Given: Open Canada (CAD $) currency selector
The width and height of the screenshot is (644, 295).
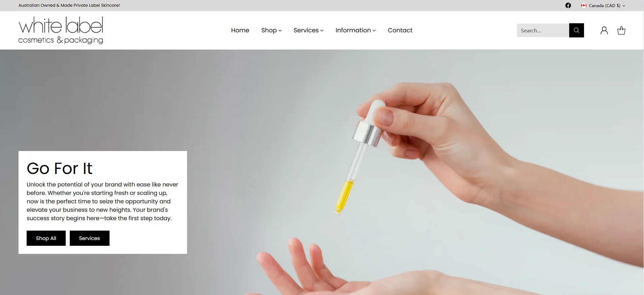Looking at the screenshot, I should [x=603, y=5].
